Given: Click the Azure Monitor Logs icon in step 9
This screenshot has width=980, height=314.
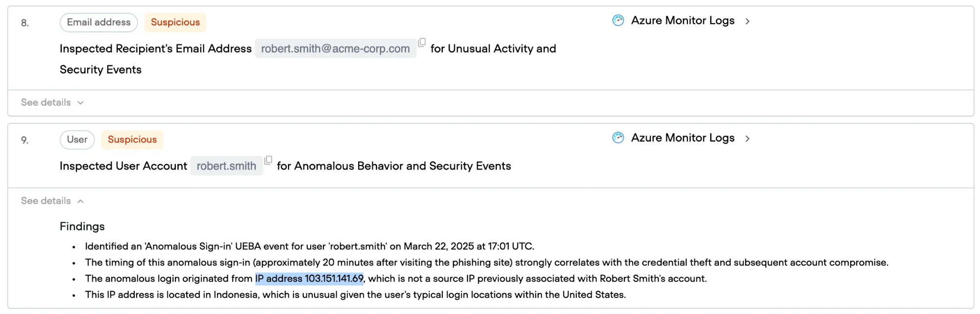Looking at the screenshot, I should 618,138.
